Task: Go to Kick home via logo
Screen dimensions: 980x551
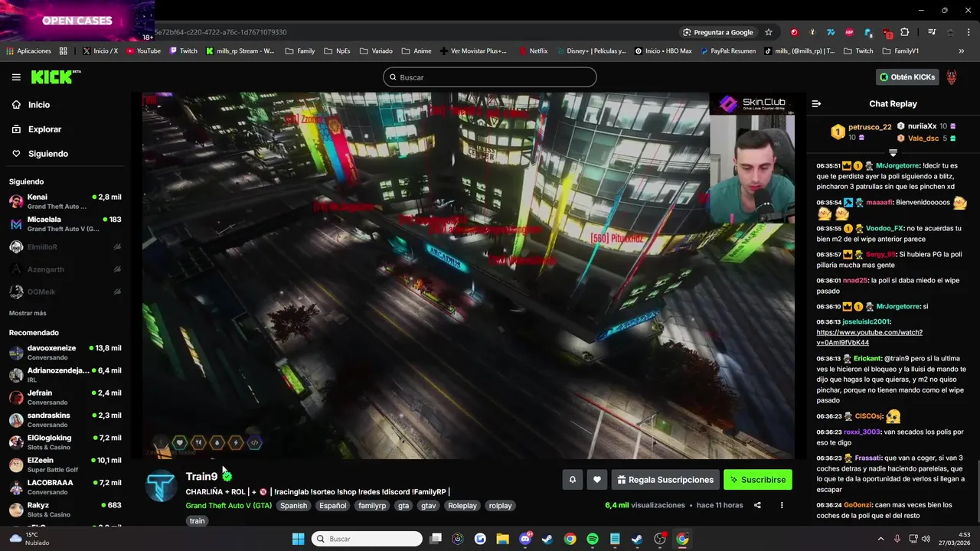Action: coord(55,77)
